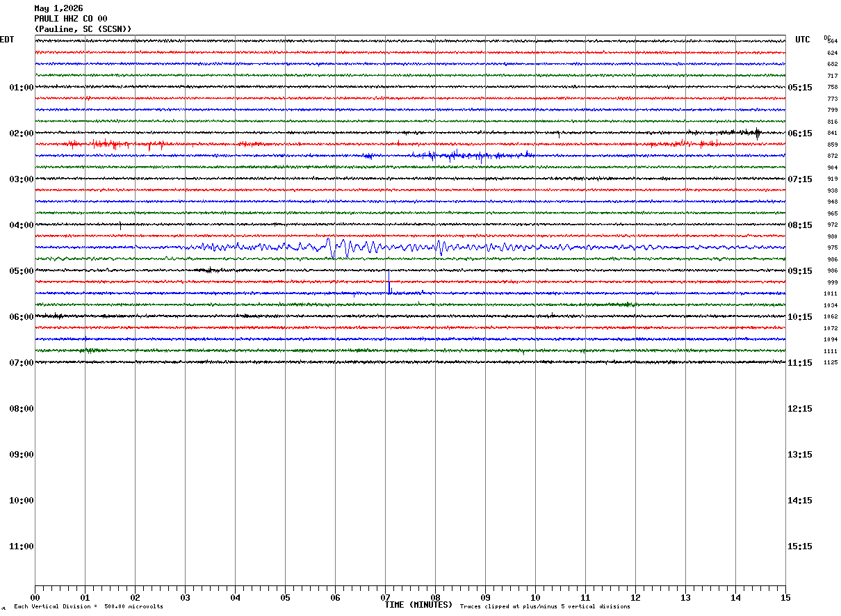
Task: Click the black noise burst near minute 14
Action: pos(744,132)
